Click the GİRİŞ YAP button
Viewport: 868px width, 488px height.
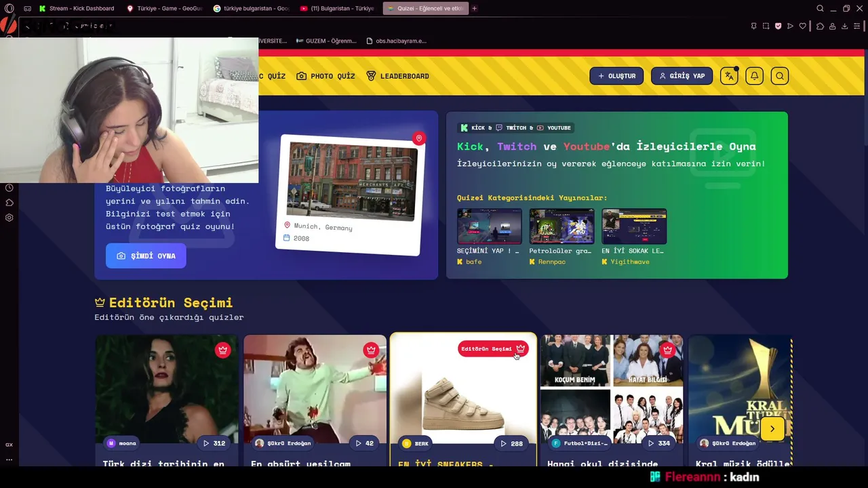point(682,76)
